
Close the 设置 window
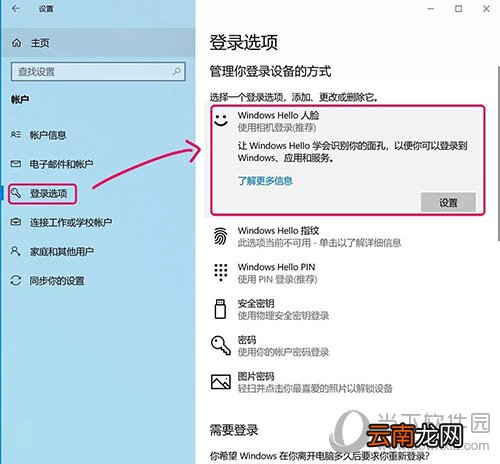pos(486,9)
